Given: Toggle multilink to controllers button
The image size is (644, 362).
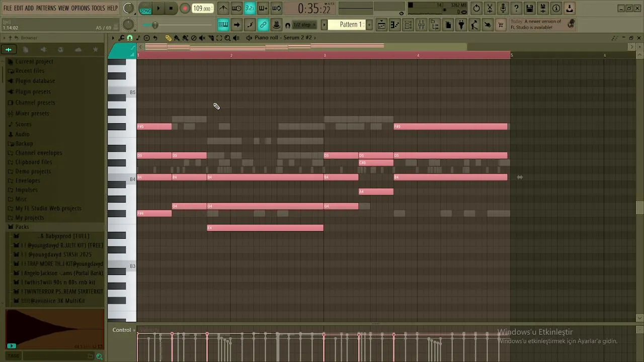Looking at the screenshot, I should [x=276, y=25].
